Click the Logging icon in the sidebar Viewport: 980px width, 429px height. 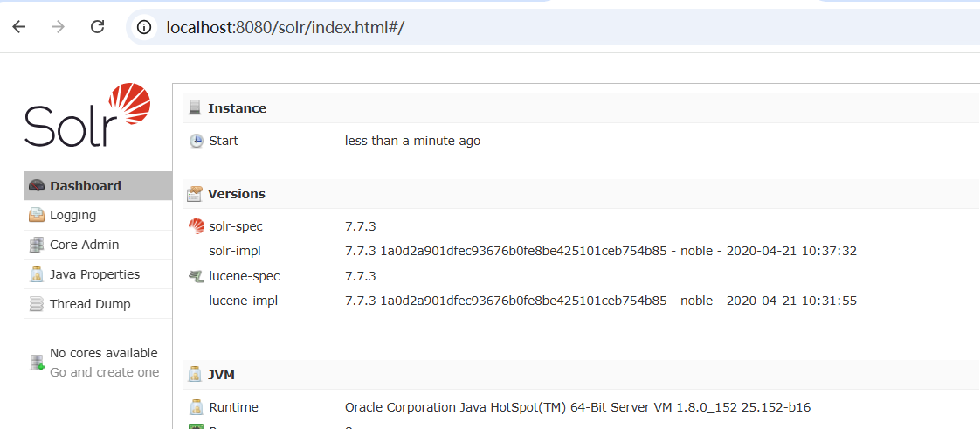(x=37, y=215)
